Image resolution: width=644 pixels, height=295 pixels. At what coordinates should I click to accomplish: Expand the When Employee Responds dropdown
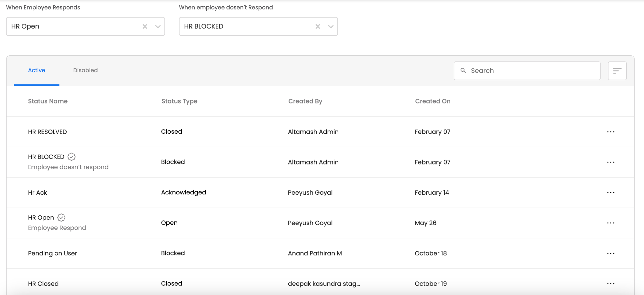(158, 26)
